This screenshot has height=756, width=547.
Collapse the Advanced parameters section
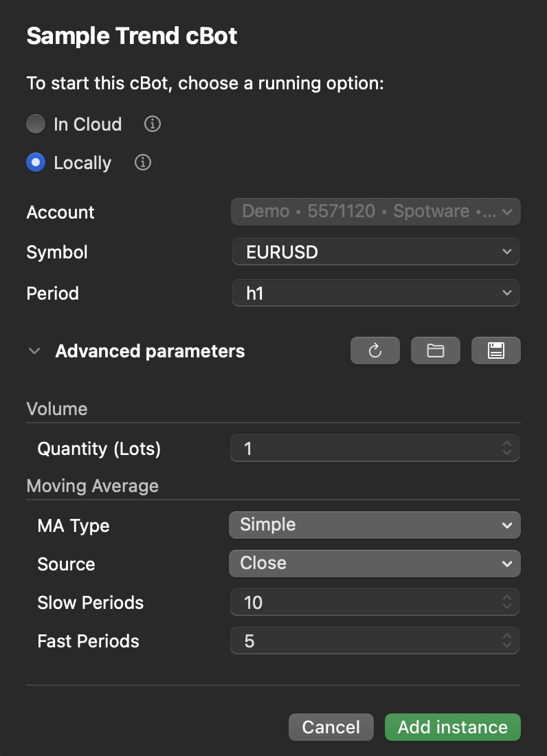tap(34, 351)
